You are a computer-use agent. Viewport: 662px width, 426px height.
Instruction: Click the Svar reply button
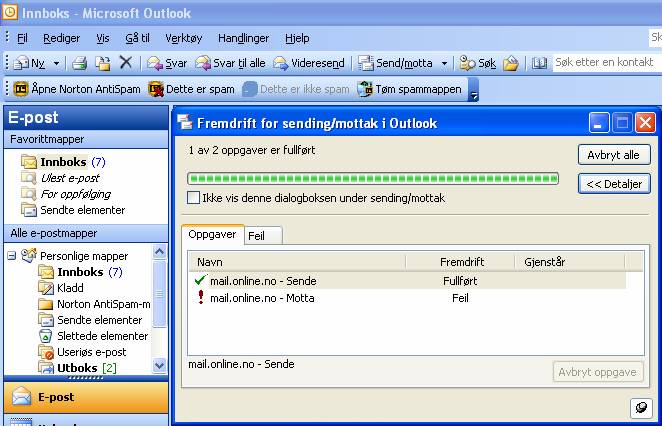(x=167, y=63)
